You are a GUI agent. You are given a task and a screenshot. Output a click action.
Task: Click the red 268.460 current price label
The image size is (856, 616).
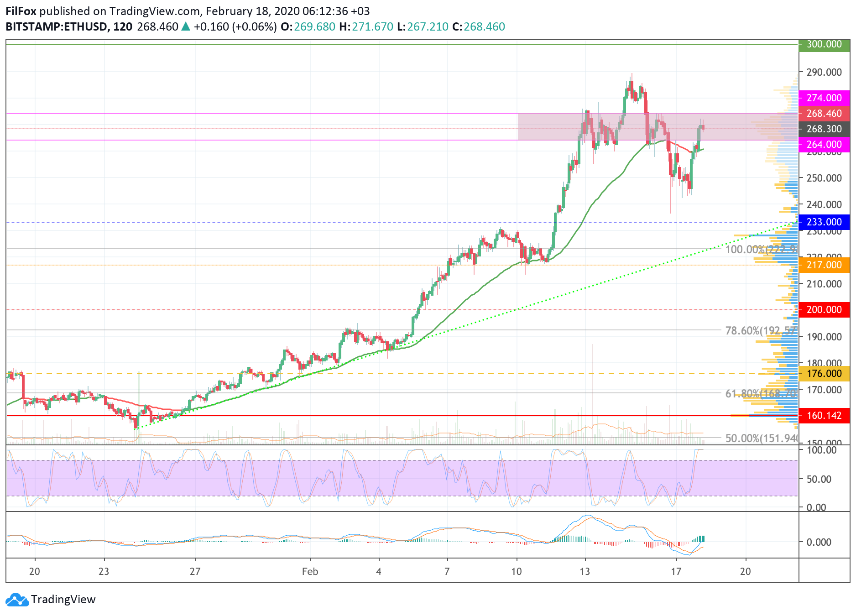824,113
